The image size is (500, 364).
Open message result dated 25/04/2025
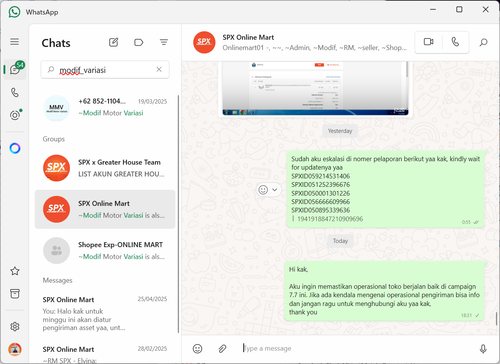tap(105, 313)
